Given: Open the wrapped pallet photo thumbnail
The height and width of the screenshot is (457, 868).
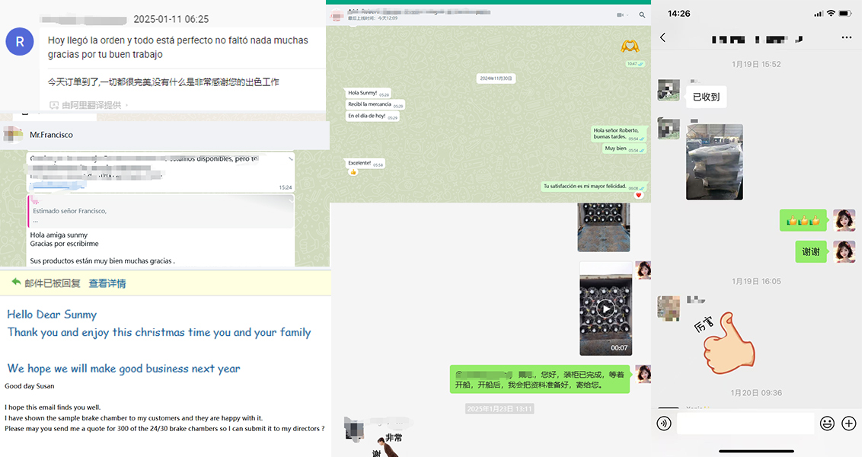Looking at the screenshot, I should click(x=714, y=162).
